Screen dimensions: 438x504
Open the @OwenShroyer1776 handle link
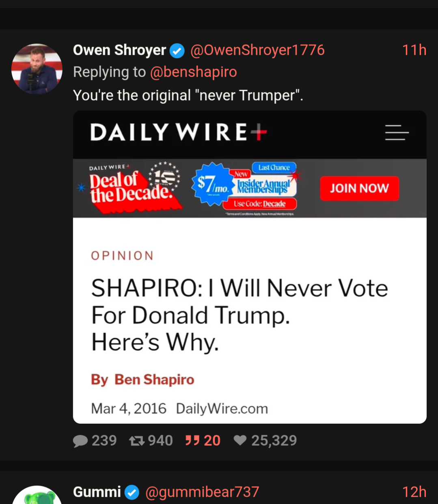(257, 50)
